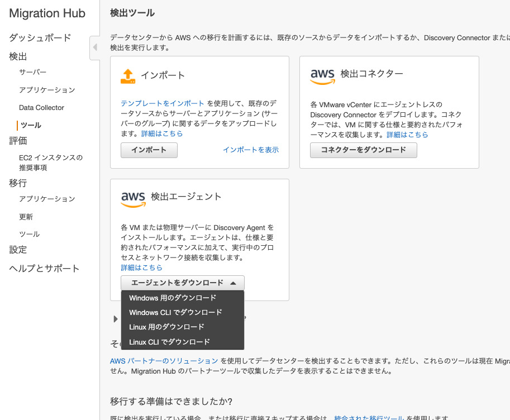Open 詳細はこちら in the インポート card
This screenshot has width=510, height=420.
[x=162, y=133]
